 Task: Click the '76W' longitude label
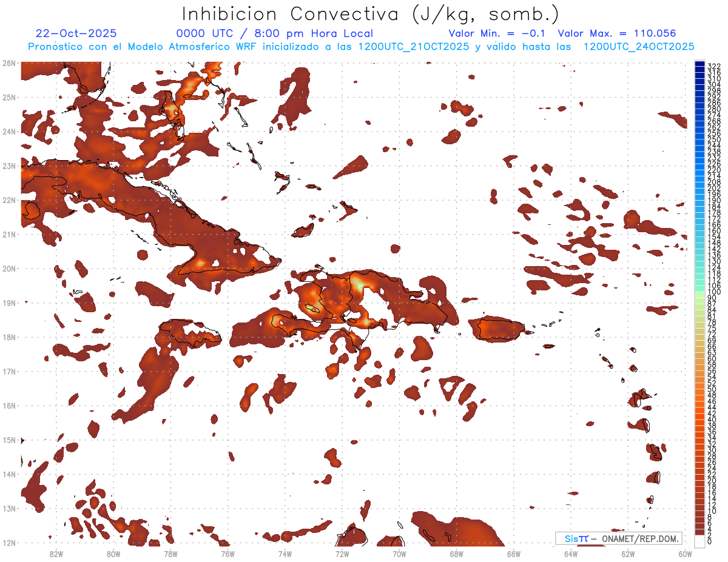click(x=227, y=554)
